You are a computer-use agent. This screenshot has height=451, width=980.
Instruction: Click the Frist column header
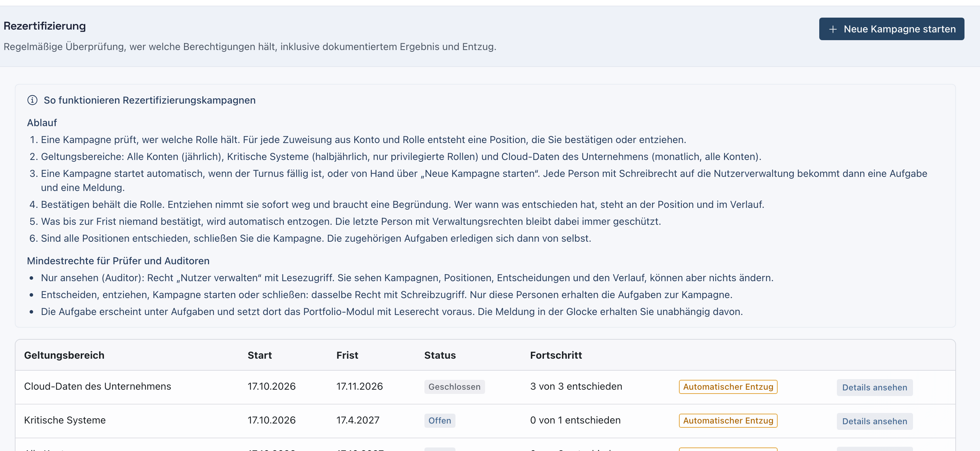point(347,355)
